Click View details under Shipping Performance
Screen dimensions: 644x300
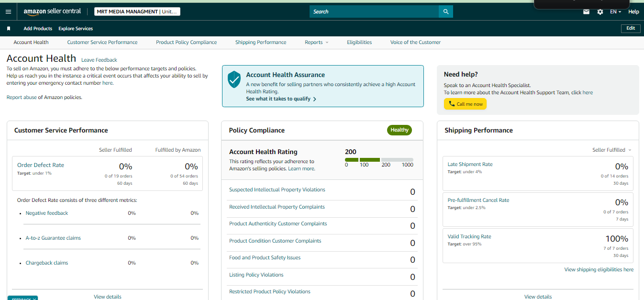tap(538, 297)
